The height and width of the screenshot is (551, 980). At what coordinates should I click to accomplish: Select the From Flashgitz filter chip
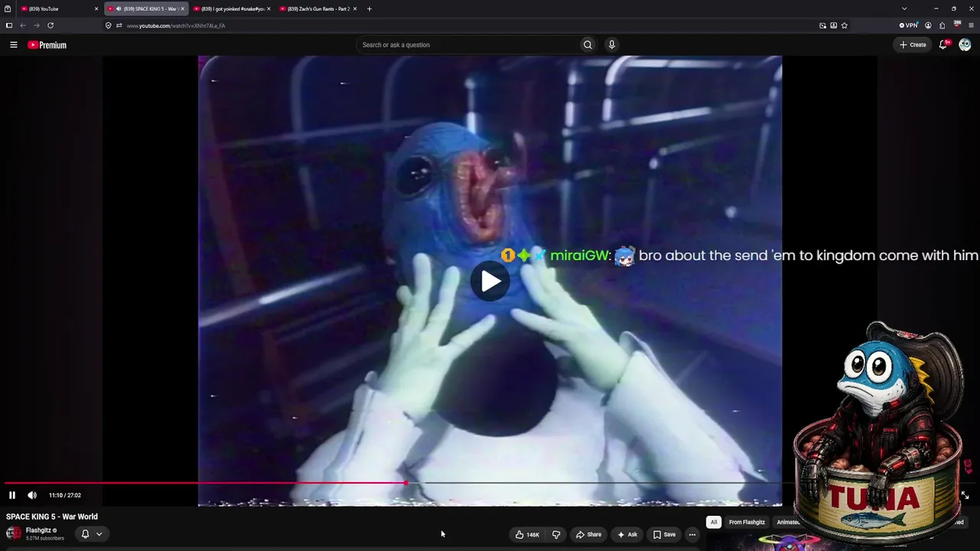[746, 522]
